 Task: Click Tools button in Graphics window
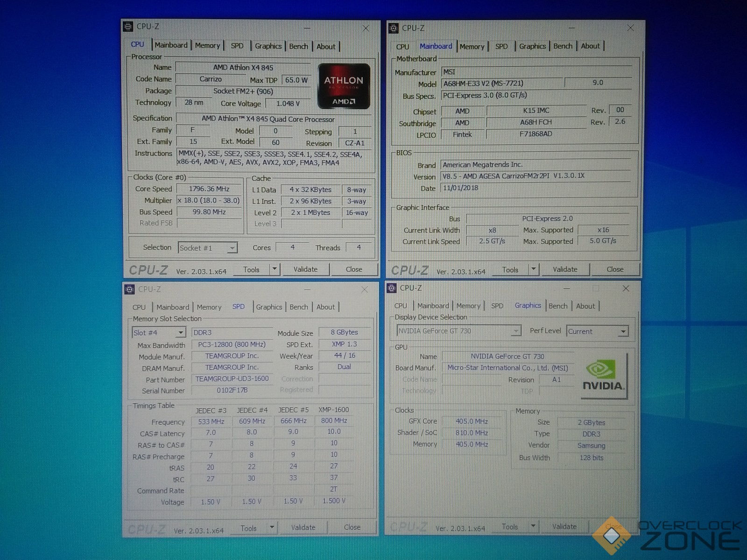pos(510,526)
